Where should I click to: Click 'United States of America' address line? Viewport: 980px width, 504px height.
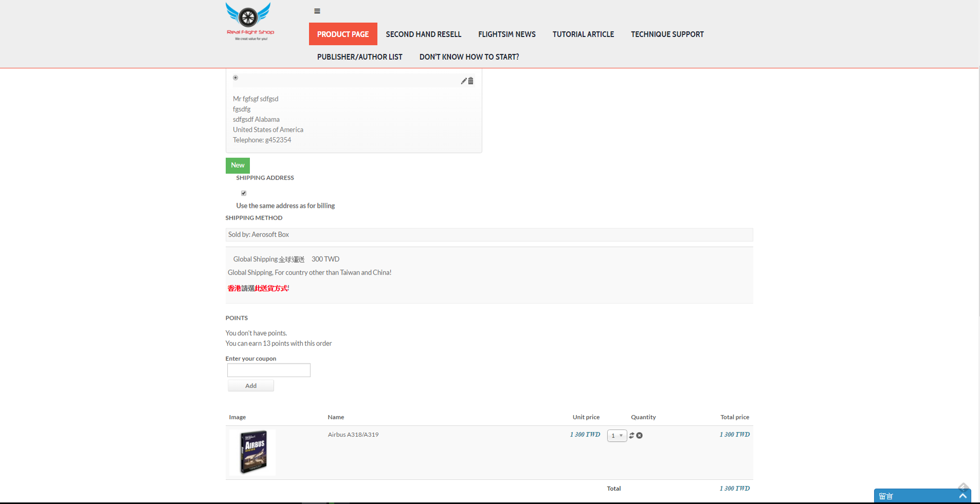[x=268, y=130]
